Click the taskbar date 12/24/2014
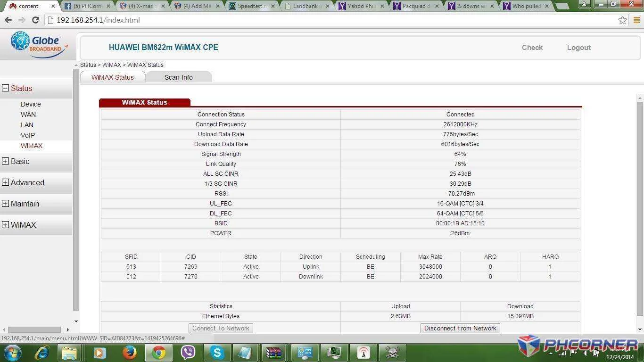The width and height of the screenshot is (644, 362). pyautogui.click(x=620, y=357)
